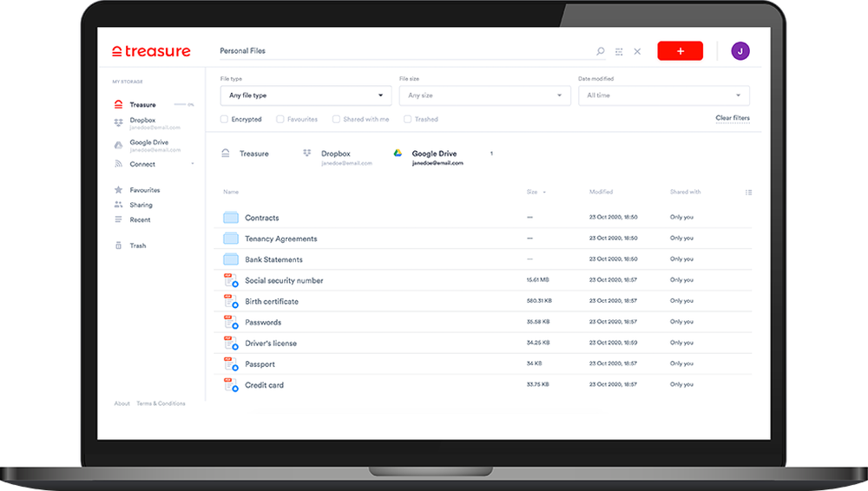Open Favourites in sidebar
Screen dimensions: 868x491
pyautogui.click(x=144, y=190)
